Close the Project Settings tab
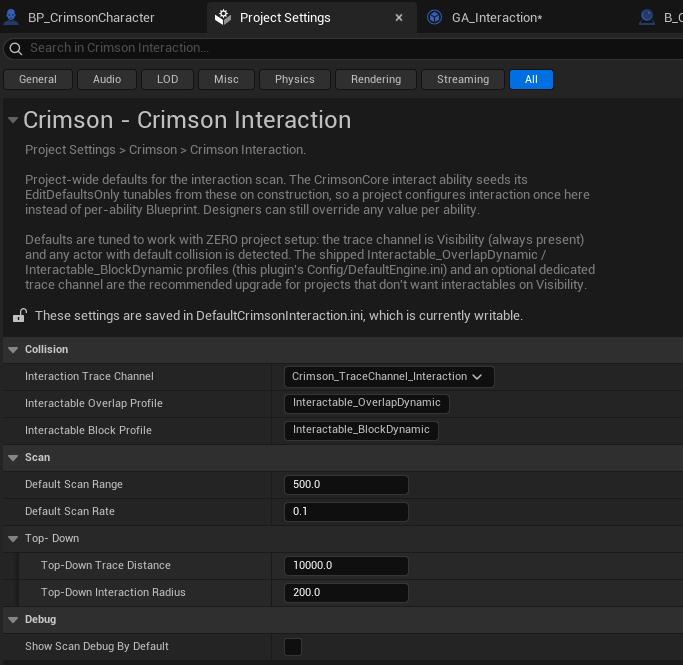683x665 pixels. (399, 18)
